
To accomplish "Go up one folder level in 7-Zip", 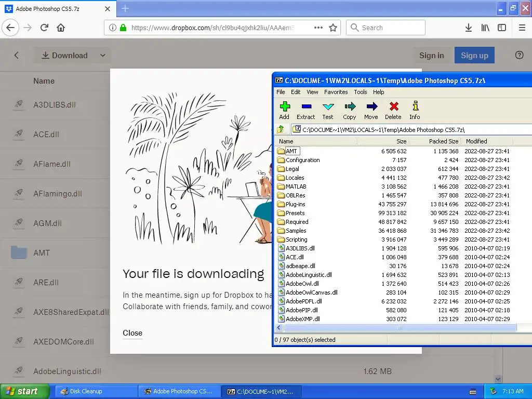I will (x=281, y=129).
